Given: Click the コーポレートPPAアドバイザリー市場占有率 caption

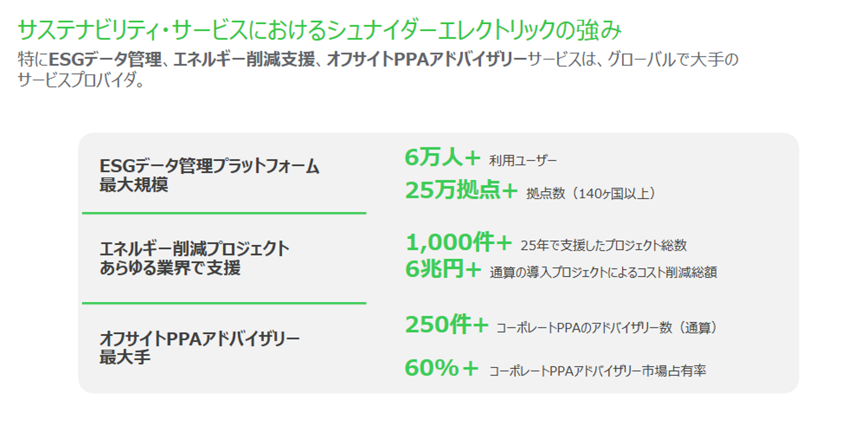Looking at the screenshot, I should click(597, 371).
